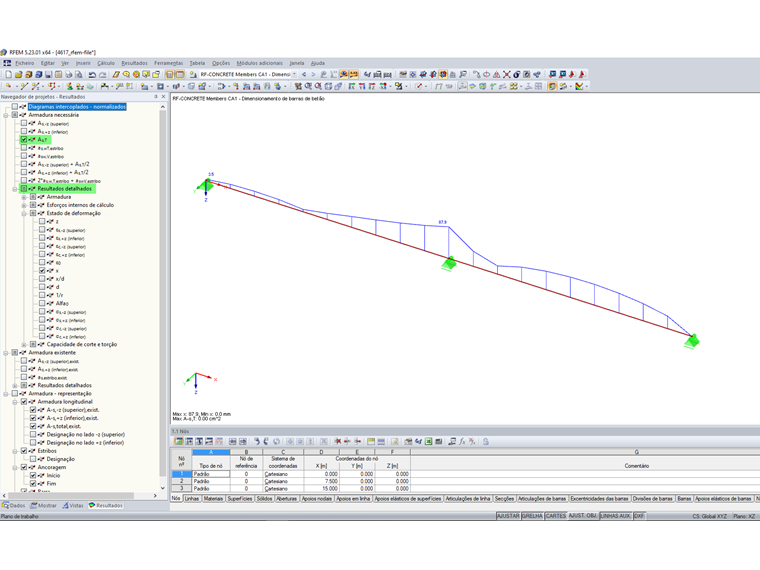Check the As,-z (superior) checkbox

(x=24, y=123)
